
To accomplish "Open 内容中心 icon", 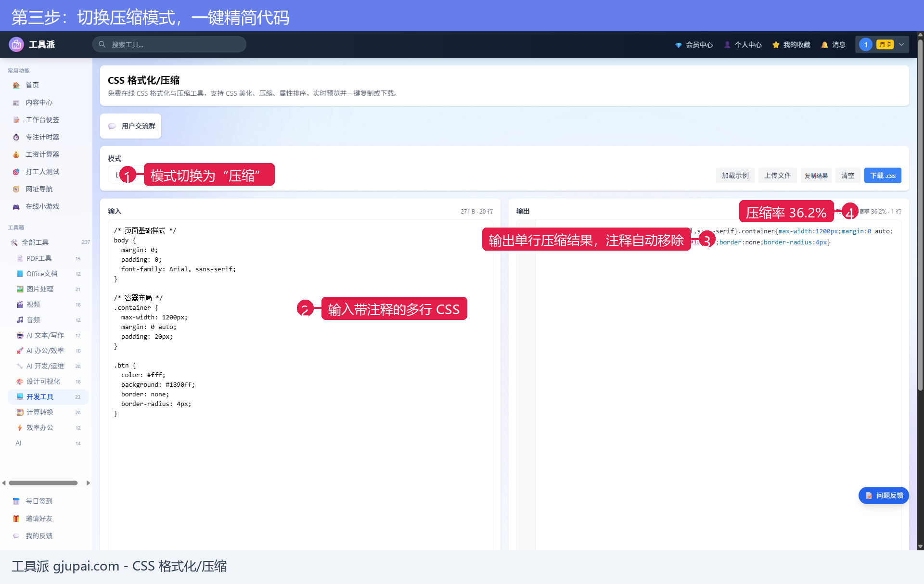I will pos(16,102).
